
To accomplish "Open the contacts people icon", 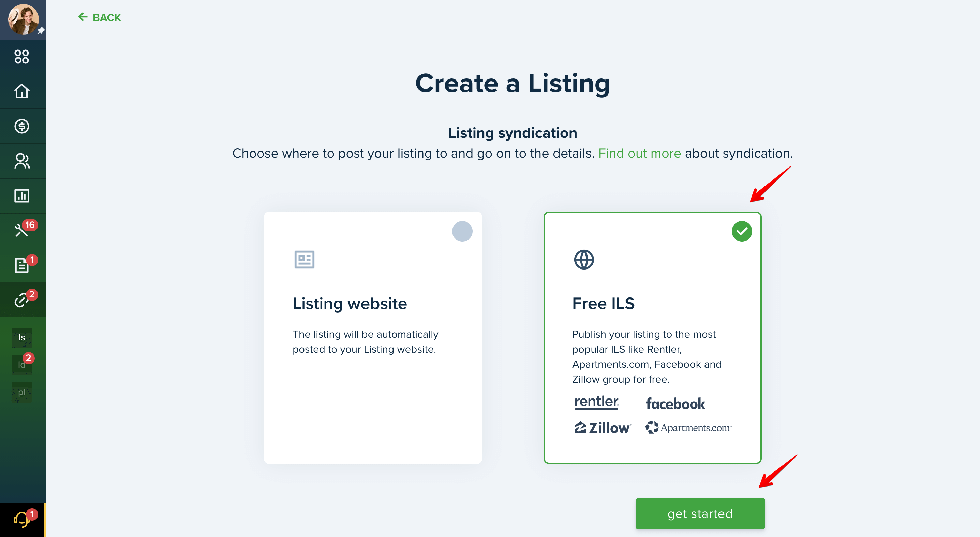I will tap(22, 161).
